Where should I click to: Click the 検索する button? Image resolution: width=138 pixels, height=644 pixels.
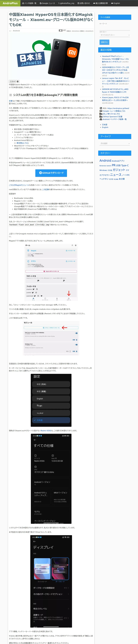(104, 42)
